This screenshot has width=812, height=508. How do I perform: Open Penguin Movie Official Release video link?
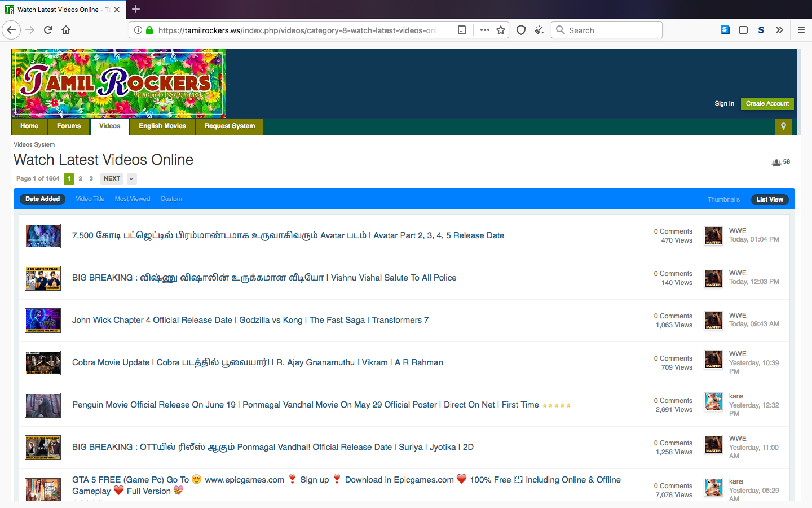[305, 405]
